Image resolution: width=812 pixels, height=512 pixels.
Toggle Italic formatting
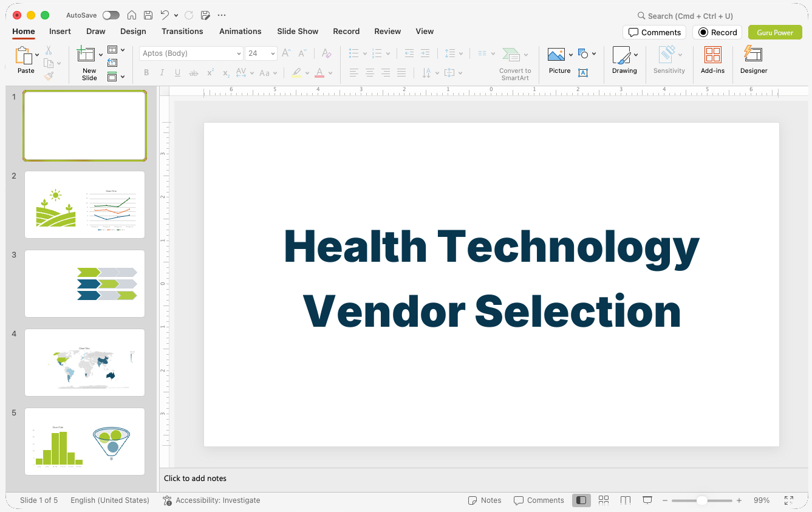click(x=162, y=73)
